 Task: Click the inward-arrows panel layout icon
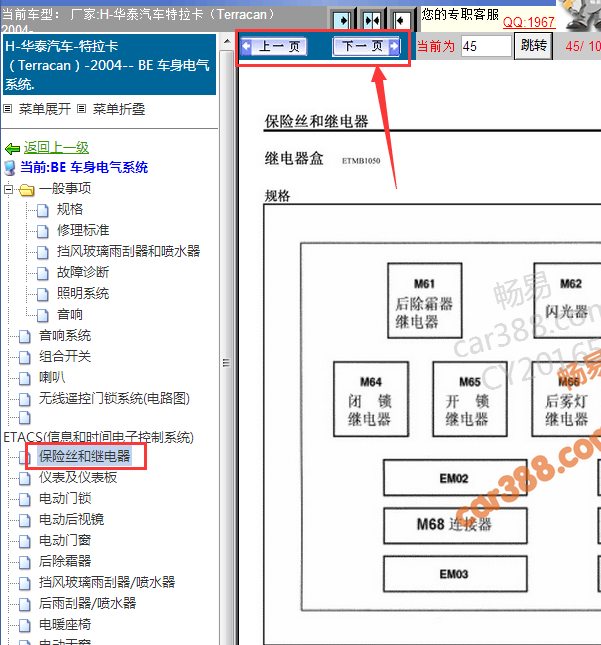[372, 20]
